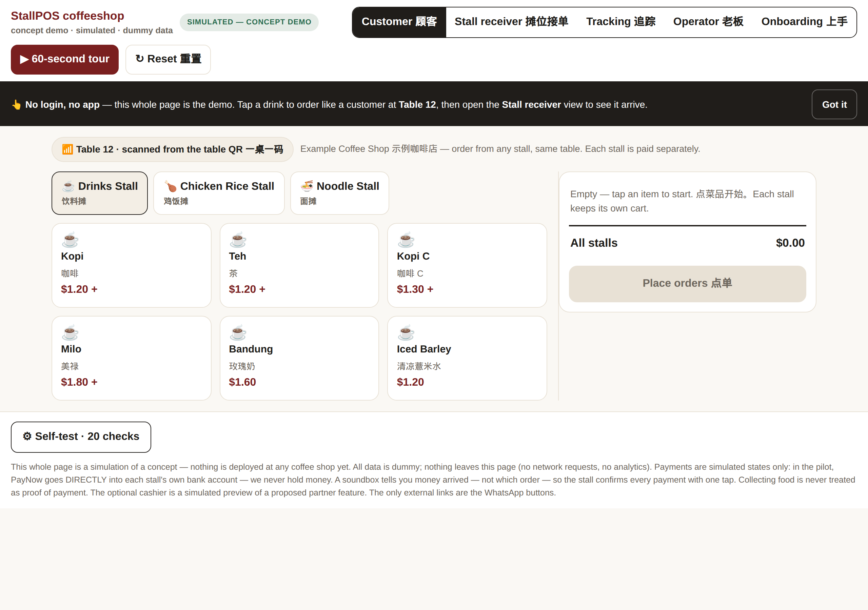
Task: Click the play triangle on the tour button
Action: (x=24, y=59)
